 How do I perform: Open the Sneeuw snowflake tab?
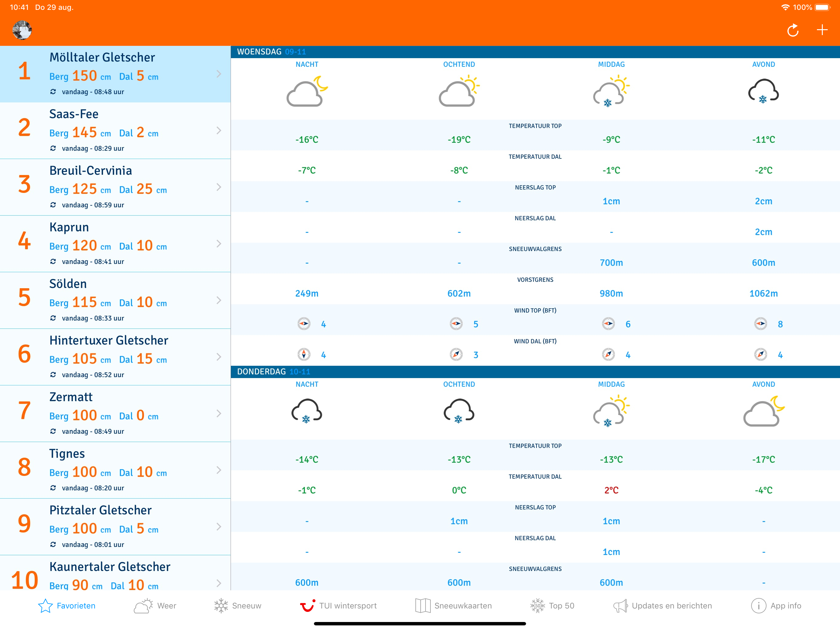237,605
